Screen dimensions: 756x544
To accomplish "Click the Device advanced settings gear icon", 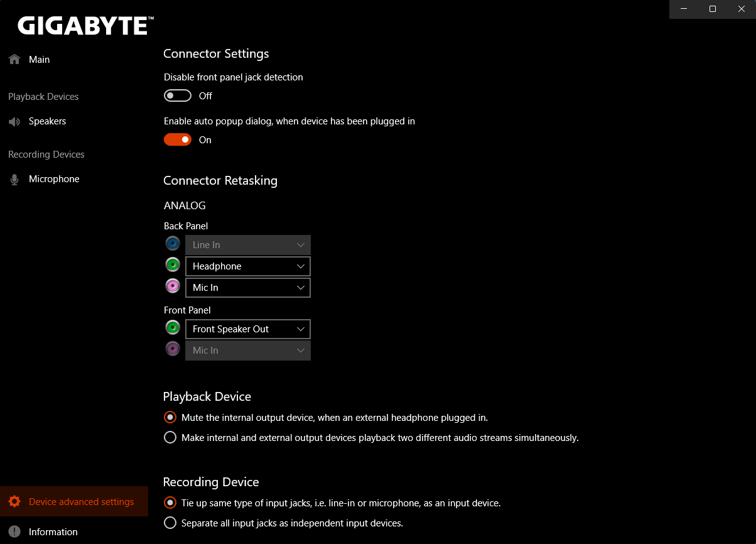I will (x=14, y=502).
